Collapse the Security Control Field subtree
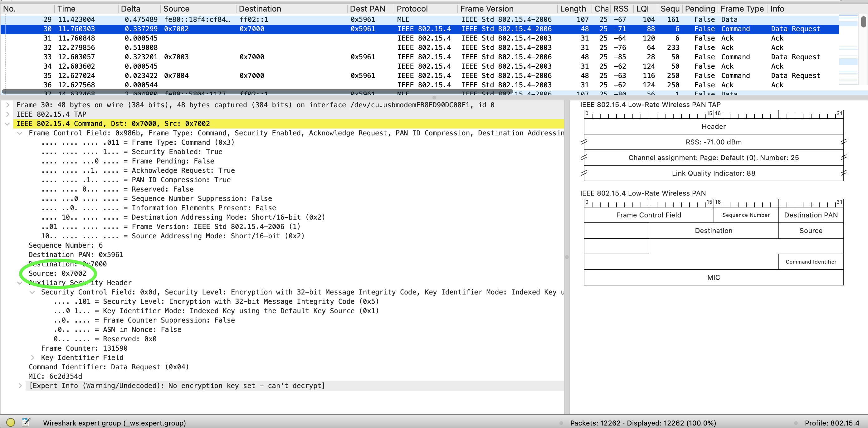 pyautogui.click(x=32, y=292)
